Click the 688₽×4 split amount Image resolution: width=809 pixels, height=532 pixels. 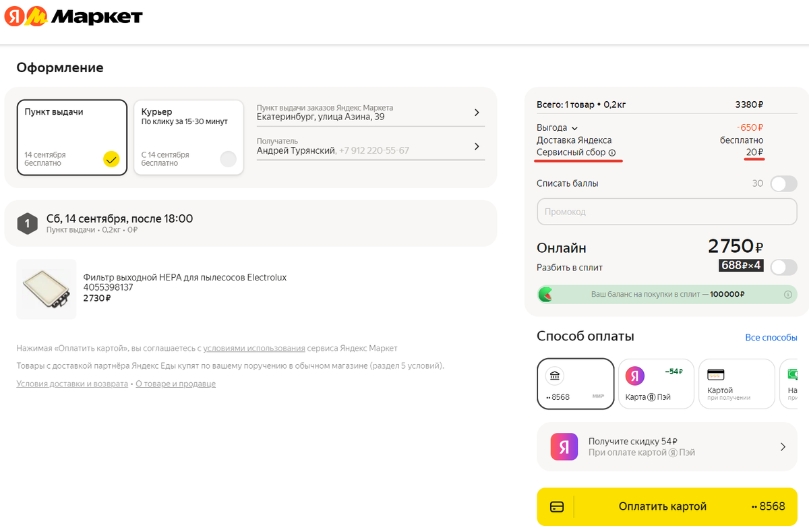coord(741,266)
